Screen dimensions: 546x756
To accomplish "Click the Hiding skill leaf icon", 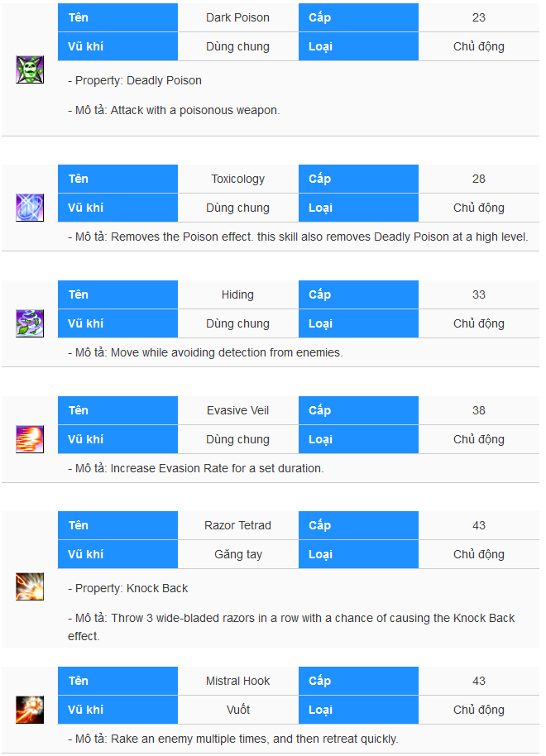I will (x=30, y=323).
